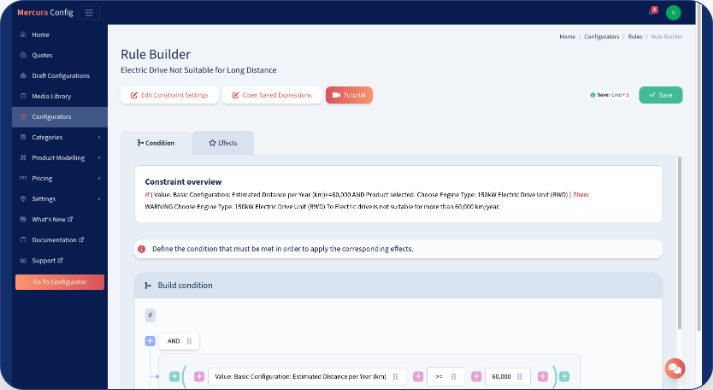This screenshot has height=390, width=713.
Task: Click the Categories sidebar icon
Action: pos(23,137)
